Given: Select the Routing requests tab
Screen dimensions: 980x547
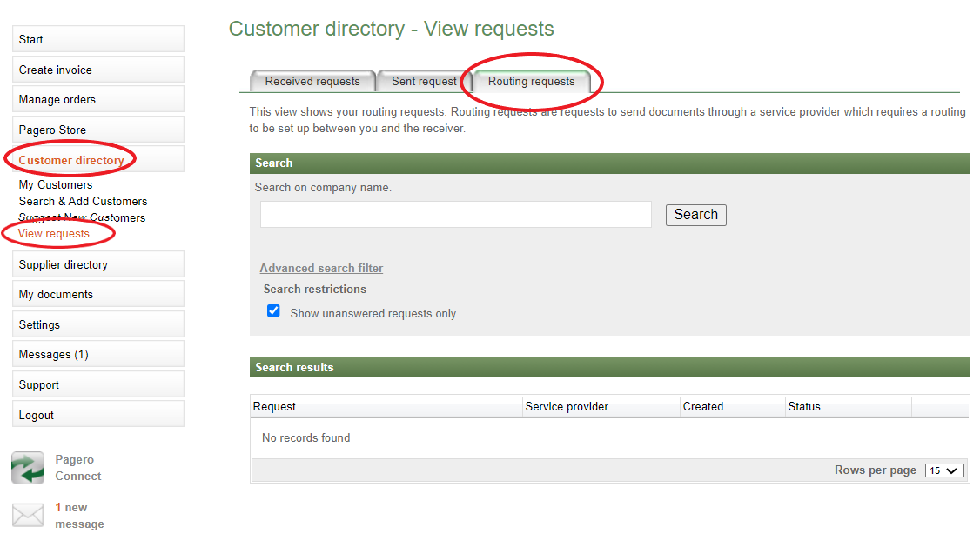Looking at the screenshot, I should [531, 81].
